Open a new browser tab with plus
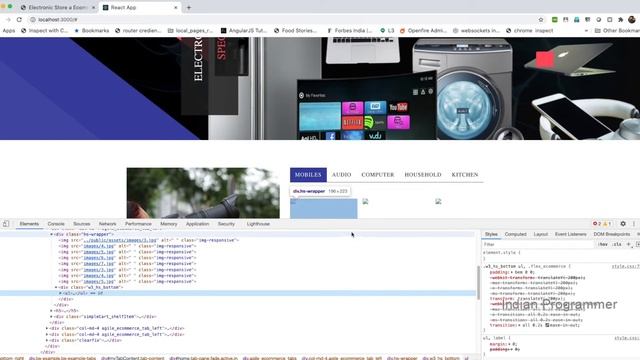This screenshot has width=640, height=360. click(189, 7)
